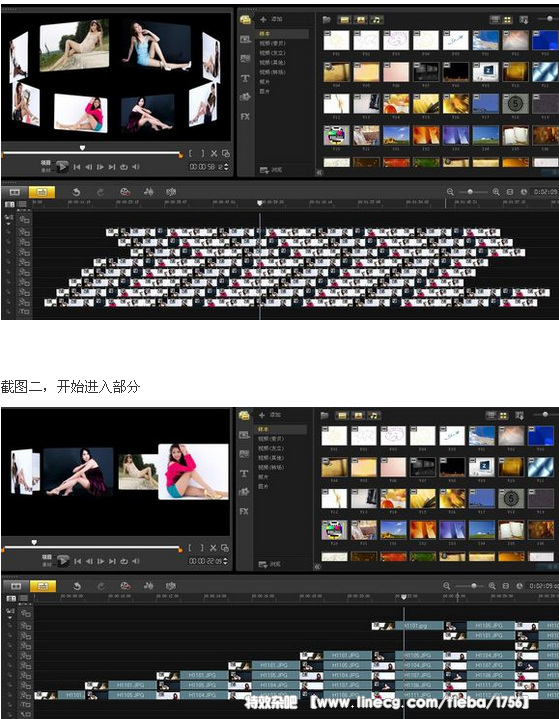Click the thumbnail size slider in first screenshot

pos(550,19)
